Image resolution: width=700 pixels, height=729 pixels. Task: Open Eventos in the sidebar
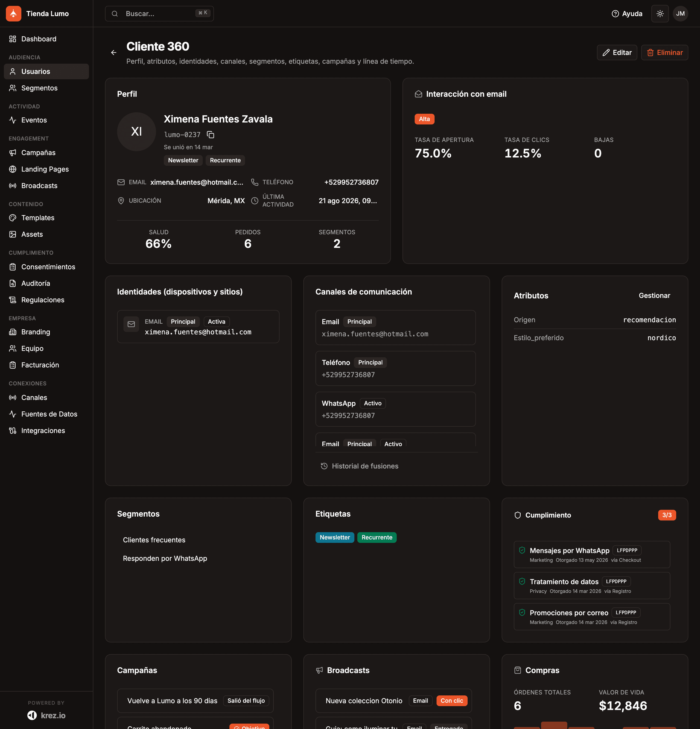point(46,120)
